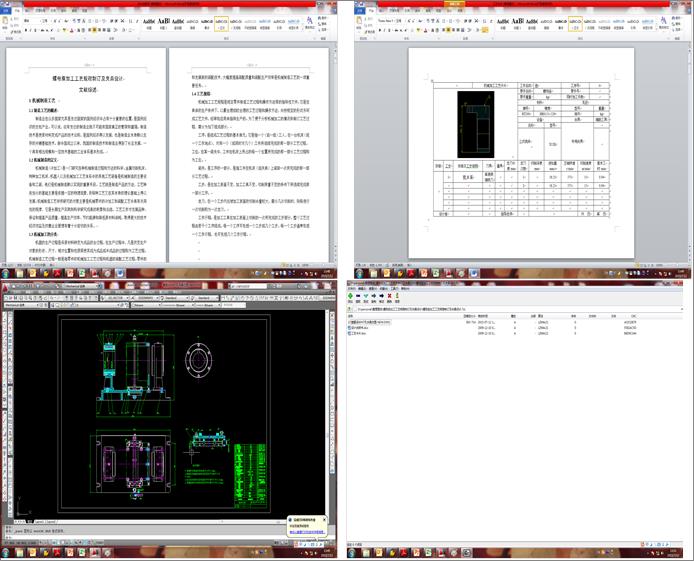Click Start button below the left Word window
694x561 pixels.
coord(5,273)
